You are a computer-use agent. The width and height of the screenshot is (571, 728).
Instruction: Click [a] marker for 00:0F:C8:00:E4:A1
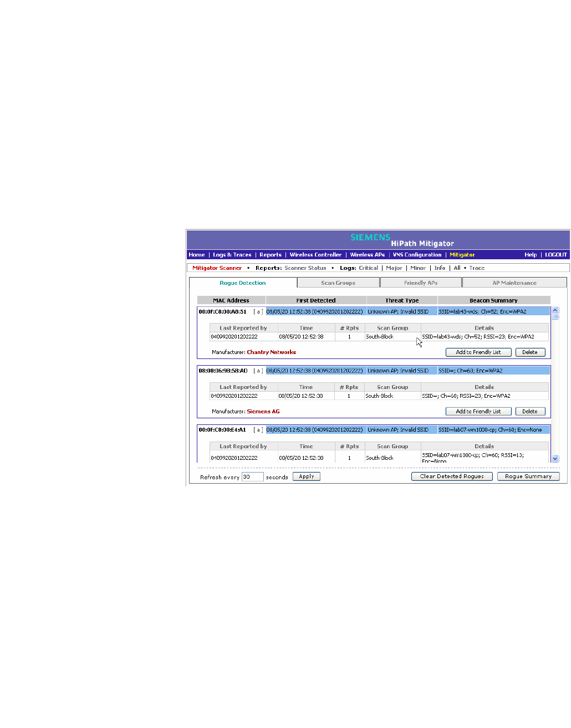pos(258,430)
